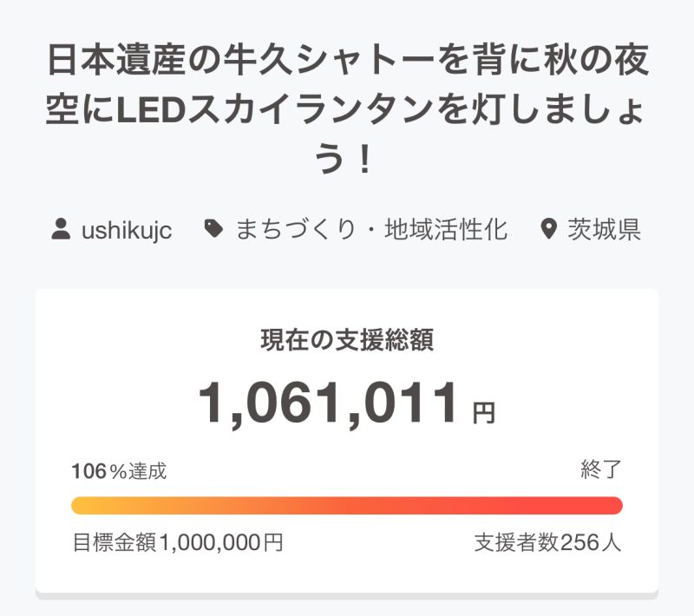Screen dimensions: 694x616
Task: Click the last title line う！
Action: (x=343, y=160)
